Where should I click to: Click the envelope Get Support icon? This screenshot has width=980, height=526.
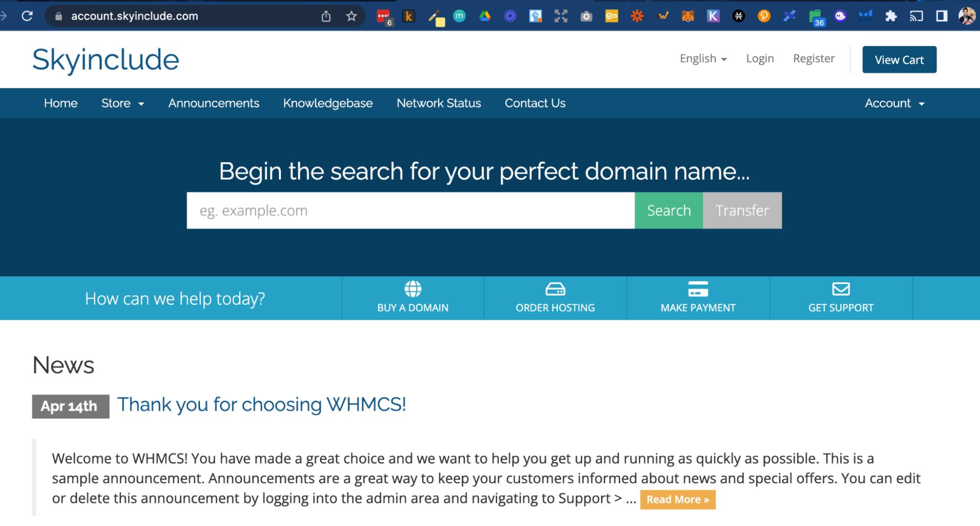[841, 289]
